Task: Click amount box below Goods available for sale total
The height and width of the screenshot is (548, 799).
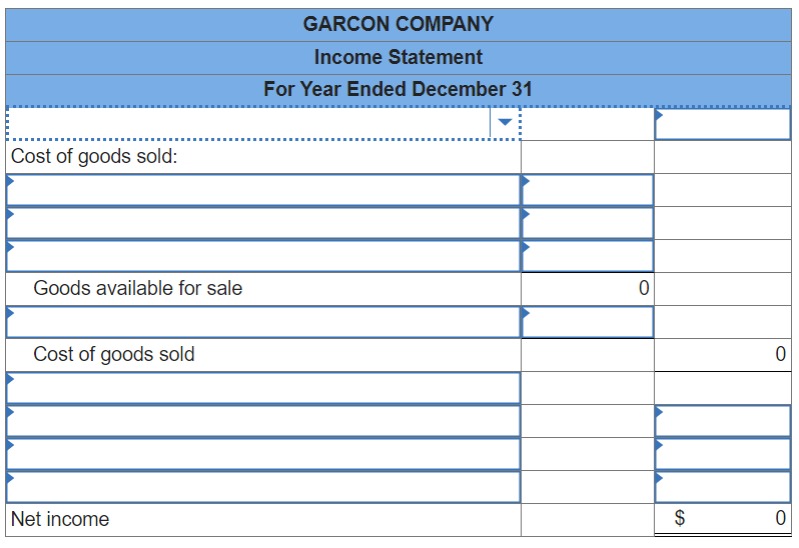Action: coord(588,322)
